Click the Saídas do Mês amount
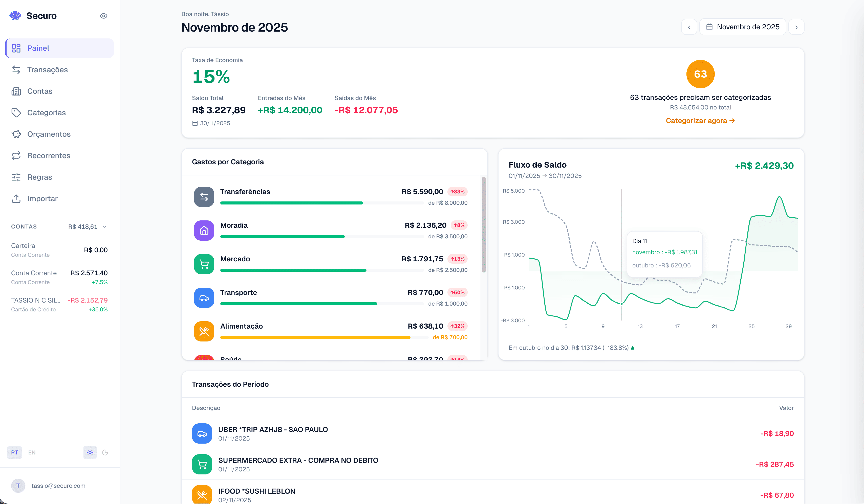The image size is (864, 504). 366,110
